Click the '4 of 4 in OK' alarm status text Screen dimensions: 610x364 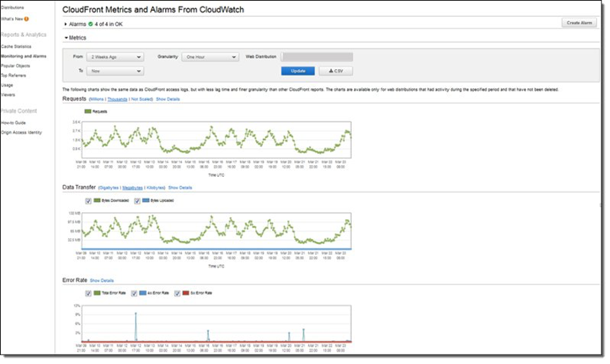point(108,24)
